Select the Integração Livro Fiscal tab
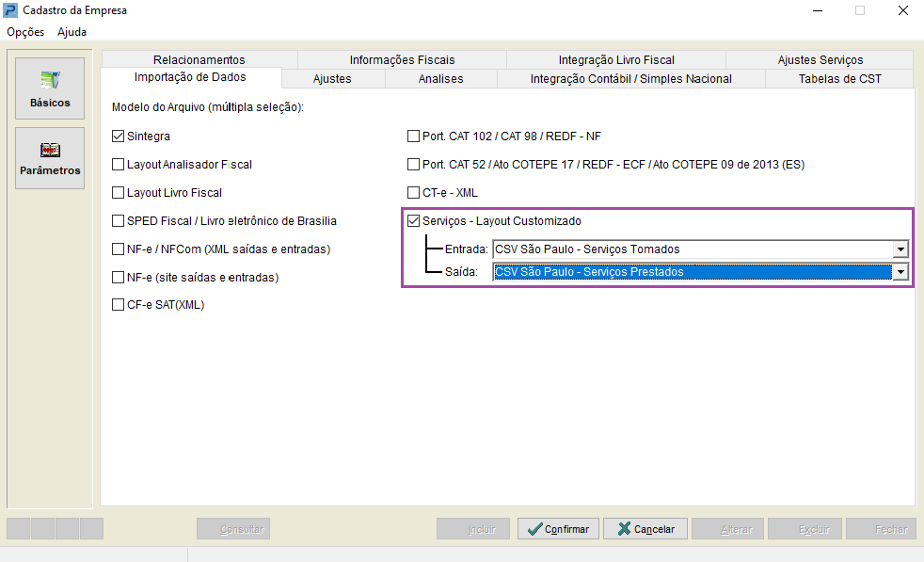924x562 pixels. click(616, 59)
